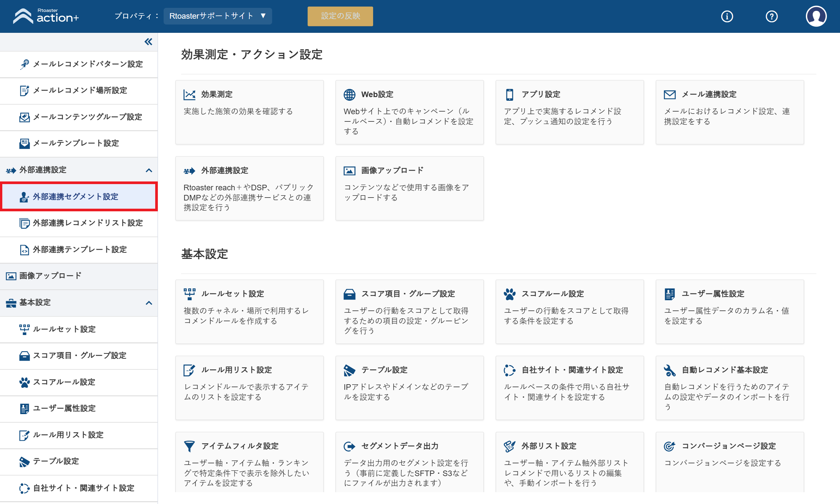This screenshot has width=840, height=504.
Task: Open スコアルール設定 in the sidebar
Action: click(79, 382)
